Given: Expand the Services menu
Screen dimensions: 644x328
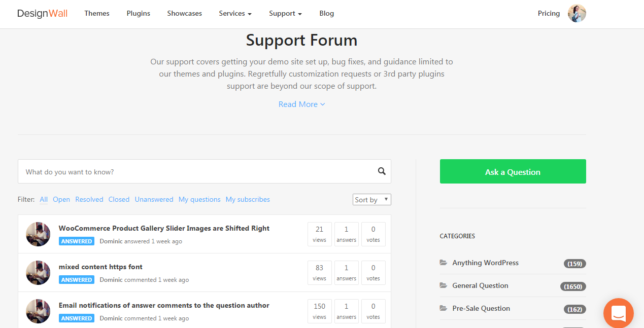Looking at the screenshot, I should coord(235,14).
